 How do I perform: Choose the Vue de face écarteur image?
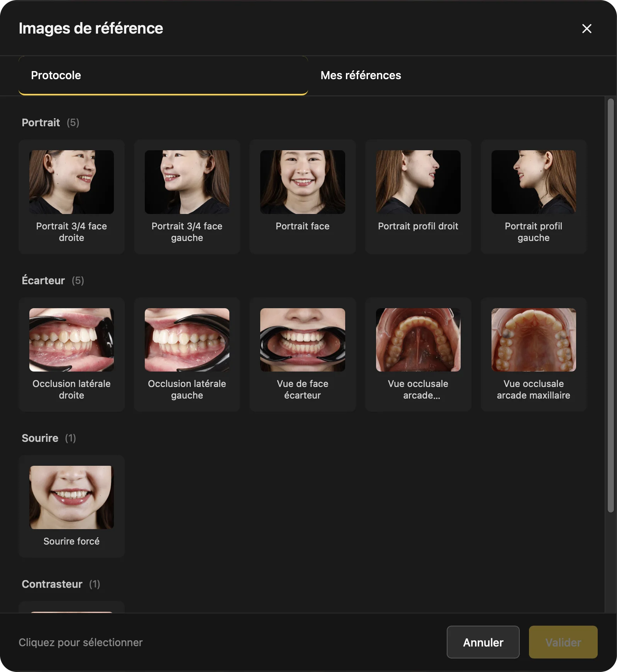302,354
